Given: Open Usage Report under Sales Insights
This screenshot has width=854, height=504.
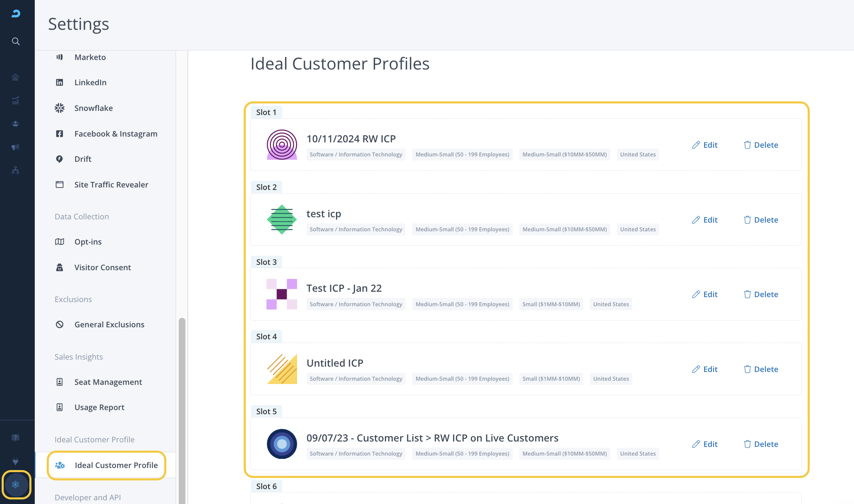Looking at the screenshot, I should tap(99, 407).
